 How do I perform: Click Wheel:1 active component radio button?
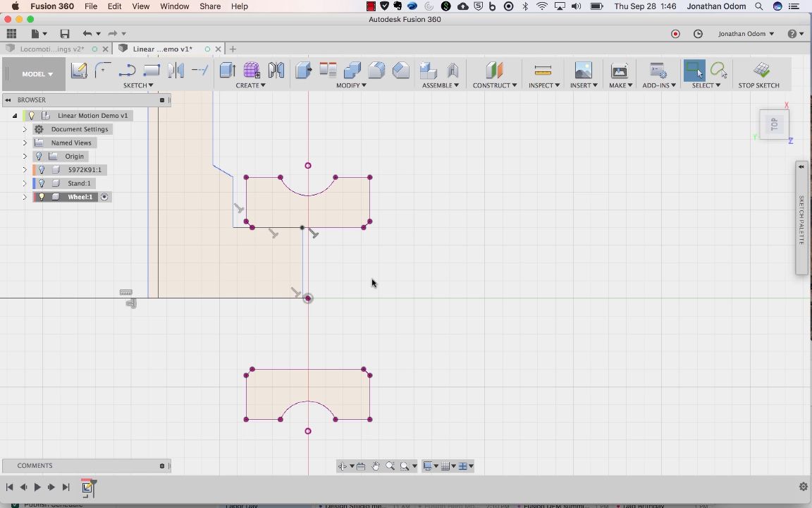(104, 197)
